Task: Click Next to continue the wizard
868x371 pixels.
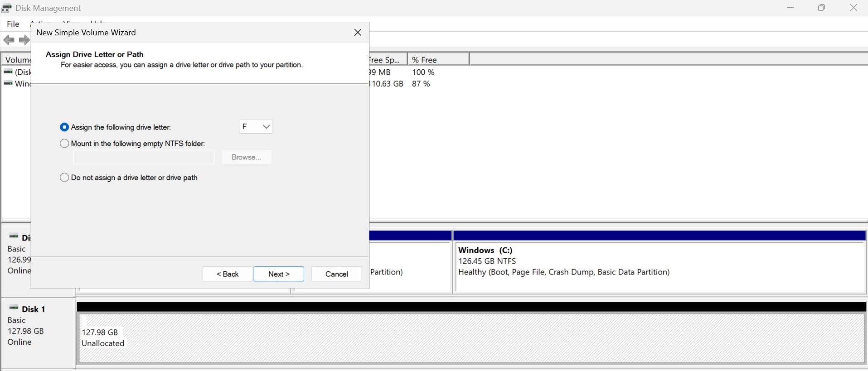Action: click(279, 274)
